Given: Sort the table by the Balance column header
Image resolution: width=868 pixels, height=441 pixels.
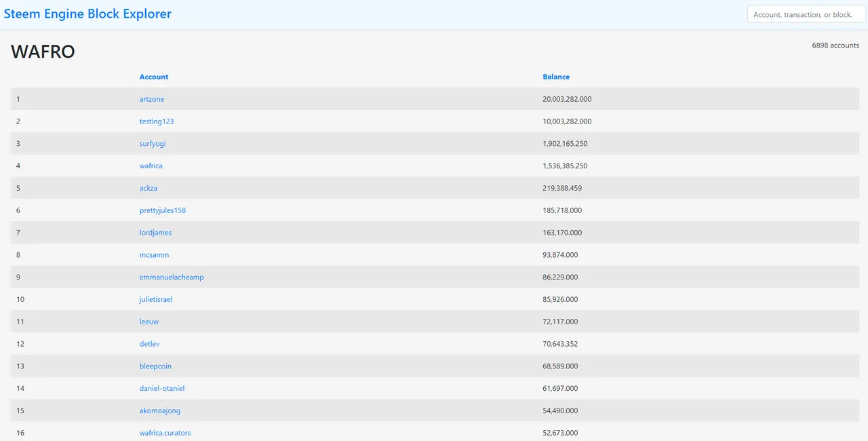Looking at the screenshot, I should (x=556, y=77).
